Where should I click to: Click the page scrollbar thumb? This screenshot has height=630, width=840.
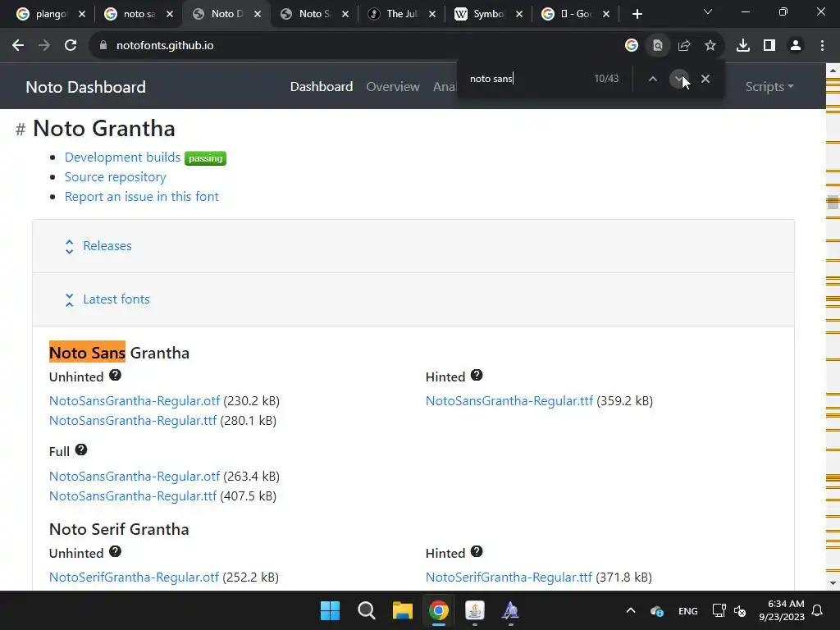pos(833,203)
